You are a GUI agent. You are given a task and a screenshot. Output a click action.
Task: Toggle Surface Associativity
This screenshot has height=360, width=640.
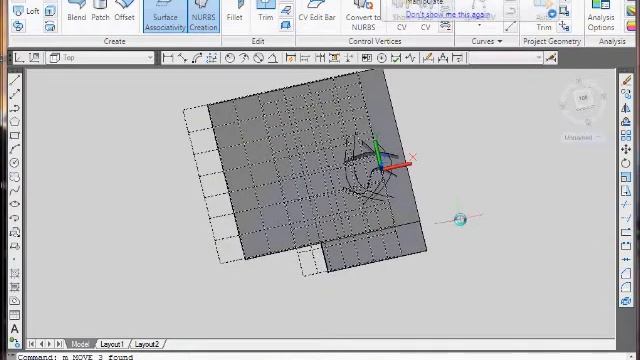click(x=165, y=16)
